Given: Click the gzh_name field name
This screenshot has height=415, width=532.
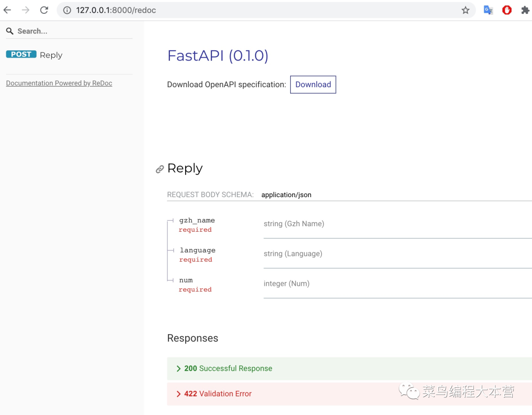Looking at the screenshot, I should [x=197, y=220].
